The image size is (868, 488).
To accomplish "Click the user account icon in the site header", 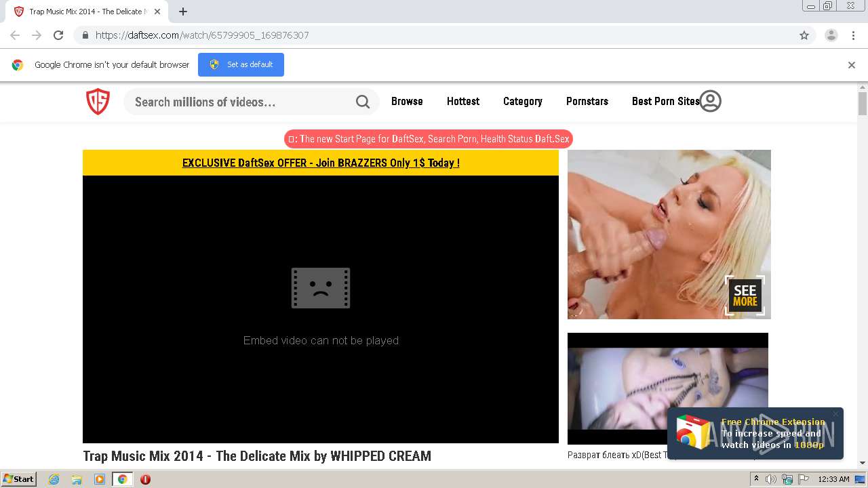I will click(710, 101).
